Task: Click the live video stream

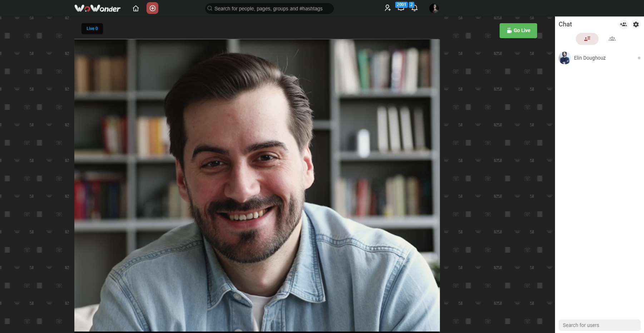Action: [257, 185]
